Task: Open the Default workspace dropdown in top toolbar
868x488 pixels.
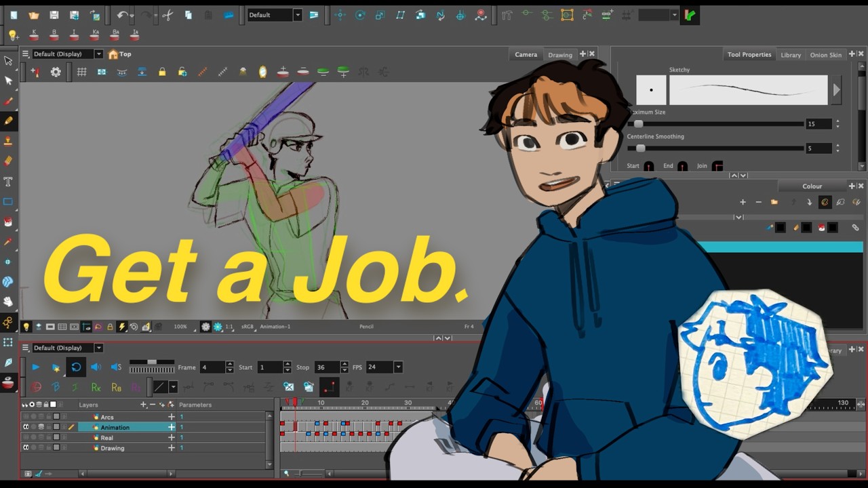Action: click(x=297, y=15)
